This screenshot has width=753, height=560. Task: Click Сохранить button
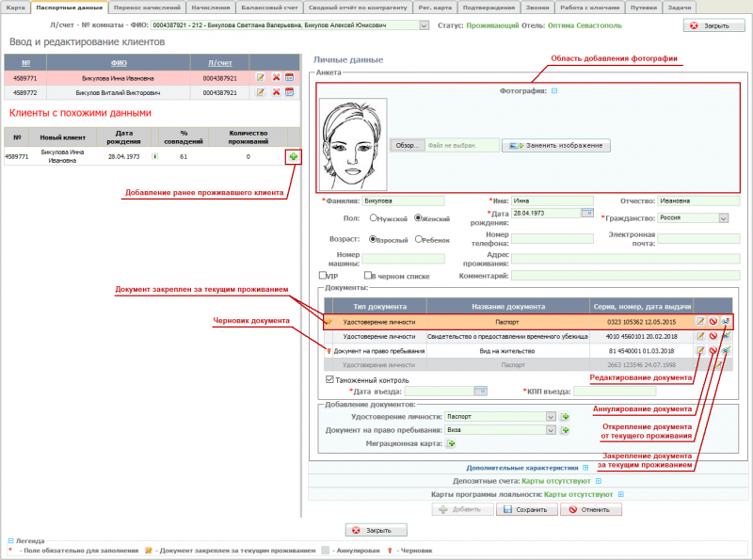[525, 509]
